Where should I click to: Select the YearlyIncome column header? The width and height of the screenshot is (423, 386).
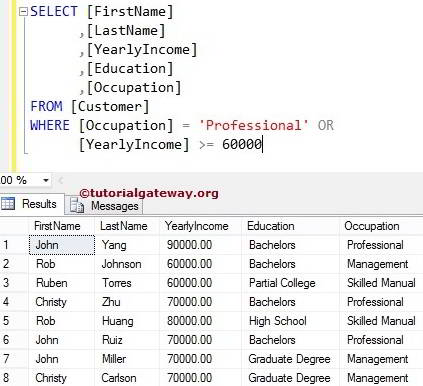[200, 226]
